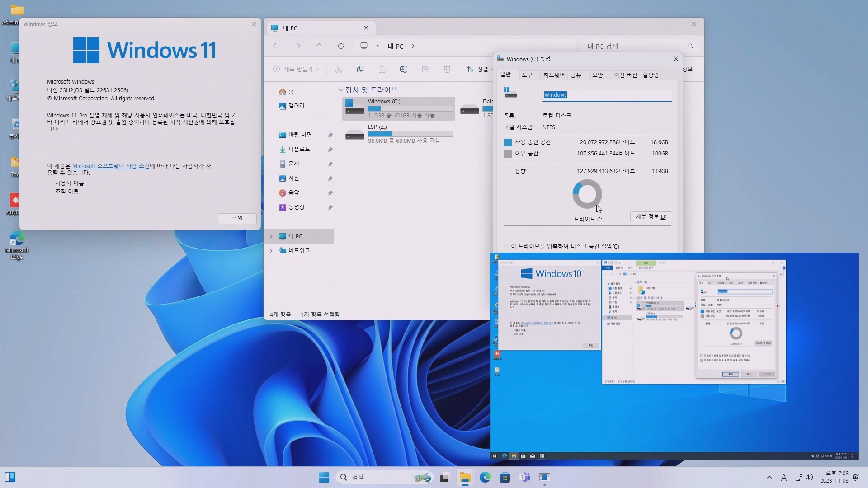868x488 pixels.
Task: Click the Windows 10 screenshot thumbnail
Action: (674, 356)
